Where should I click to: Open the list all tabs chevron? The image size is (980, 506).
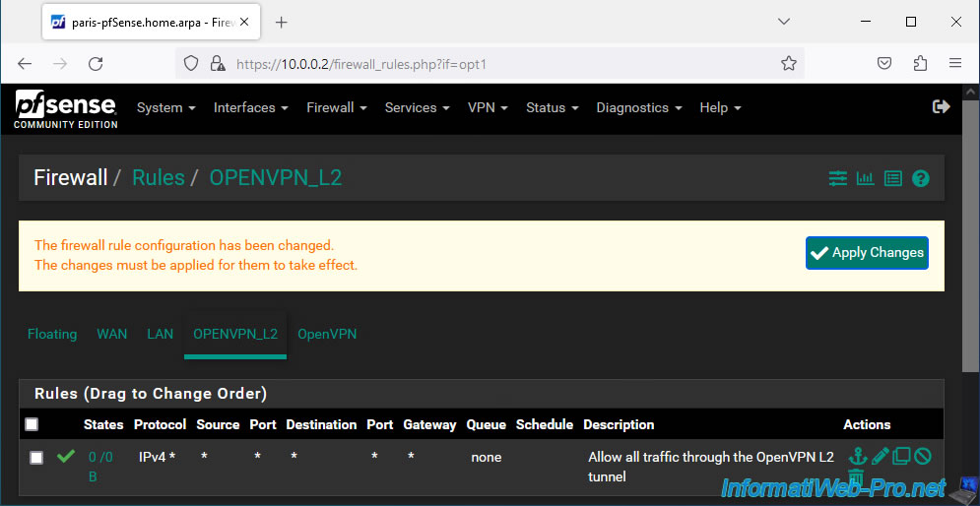coord(784,22)
